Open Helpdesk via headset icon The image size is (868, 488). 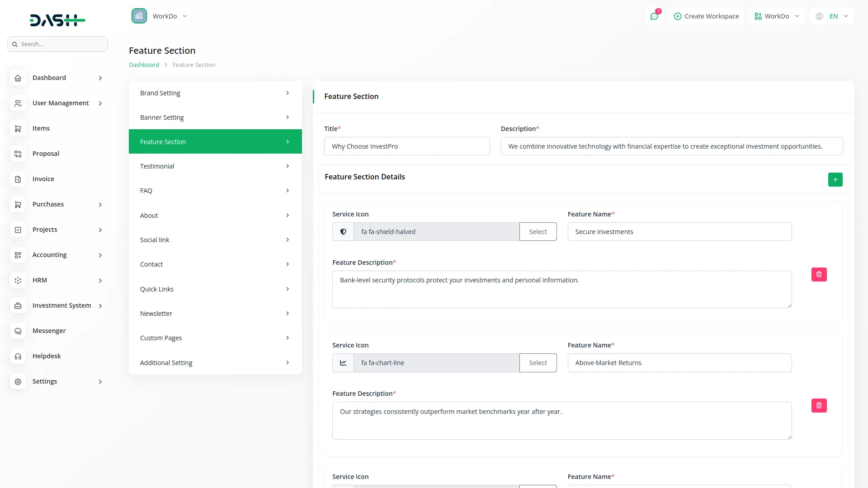[x=18, y=357]
